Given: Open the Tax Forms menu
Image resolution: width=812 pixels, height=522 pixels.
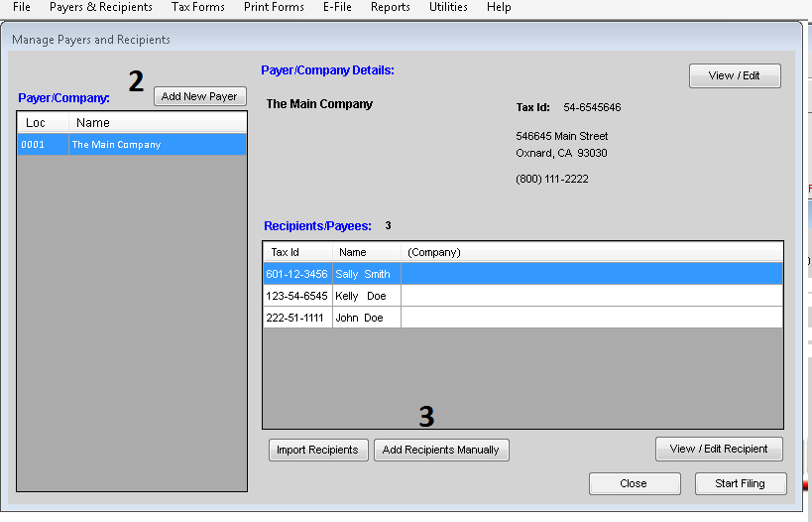Looking at the screenshot, I should pos(198,7).
